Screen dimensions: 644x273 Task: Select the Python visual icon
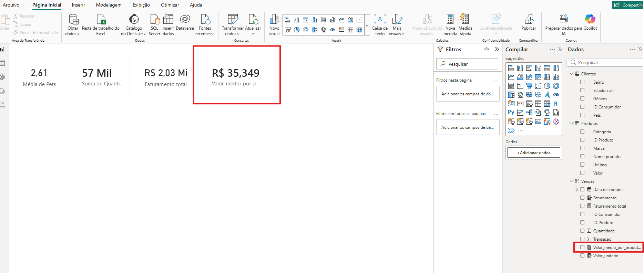511,112
